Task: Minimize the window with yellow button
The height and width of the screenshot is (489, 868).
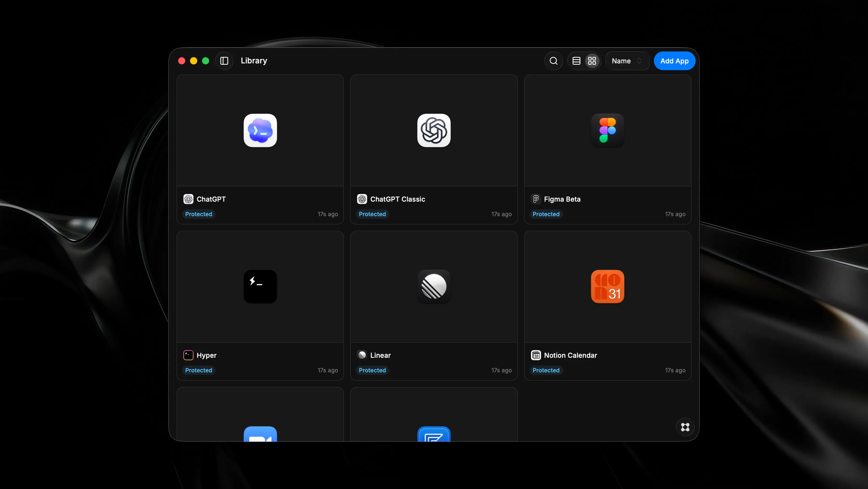Action: pyautogui.click(x=193, y=61)
